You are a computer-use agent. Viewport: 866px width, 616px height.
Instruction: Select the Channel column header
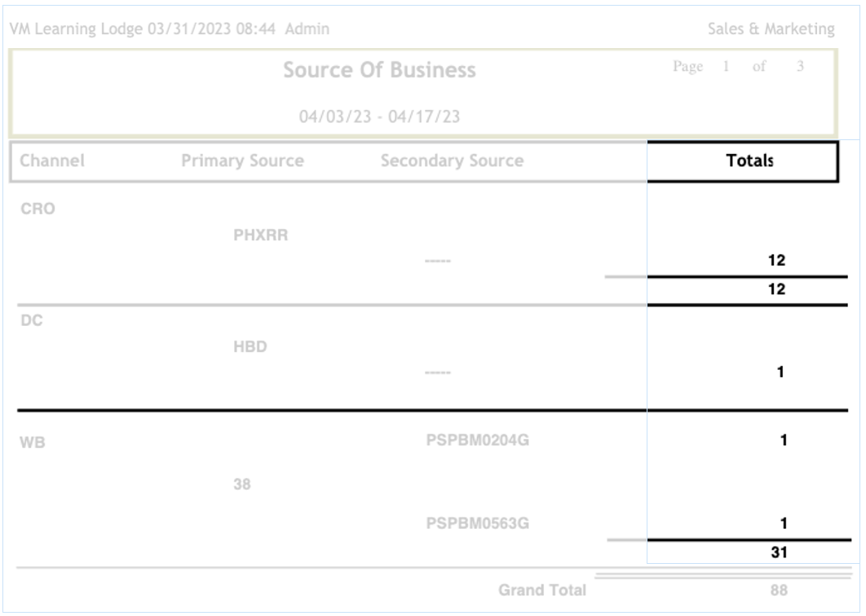52,161
